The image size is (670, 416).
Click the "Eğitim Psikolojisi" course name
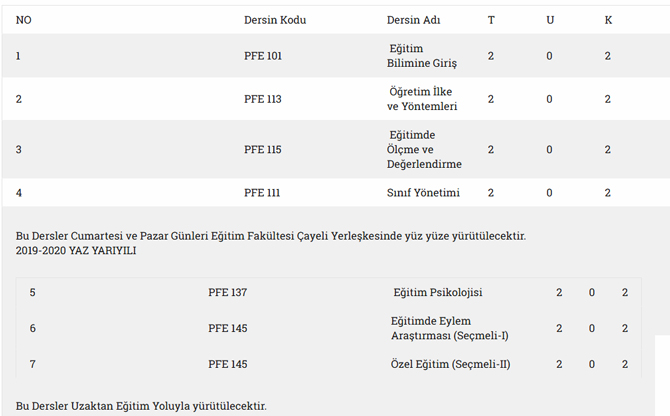point(438,293)
